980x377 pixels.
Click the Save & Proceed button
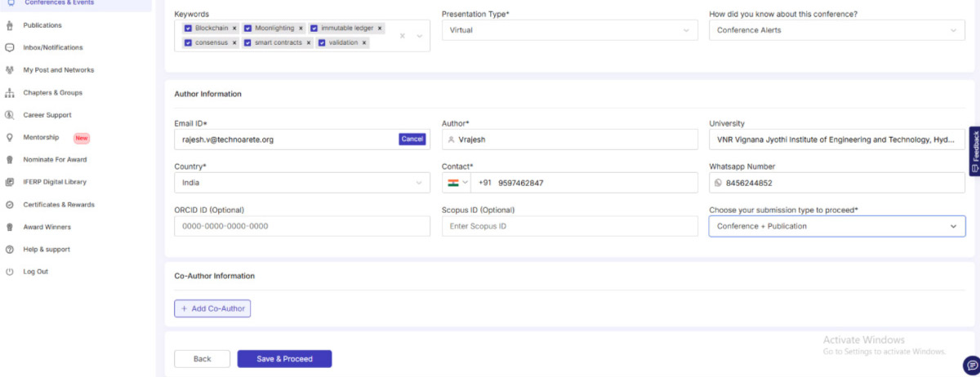pyautogui.click(x=284, y=359)
